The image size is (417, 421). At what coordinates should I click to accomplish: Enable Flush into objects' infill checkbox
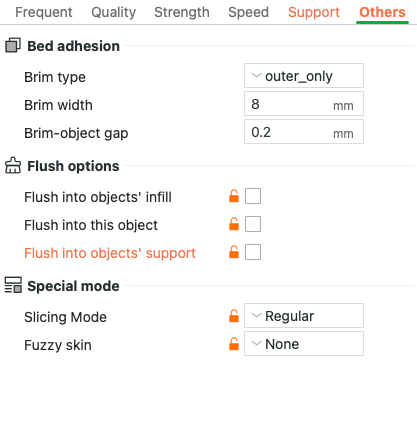click(x=253, y=196)
